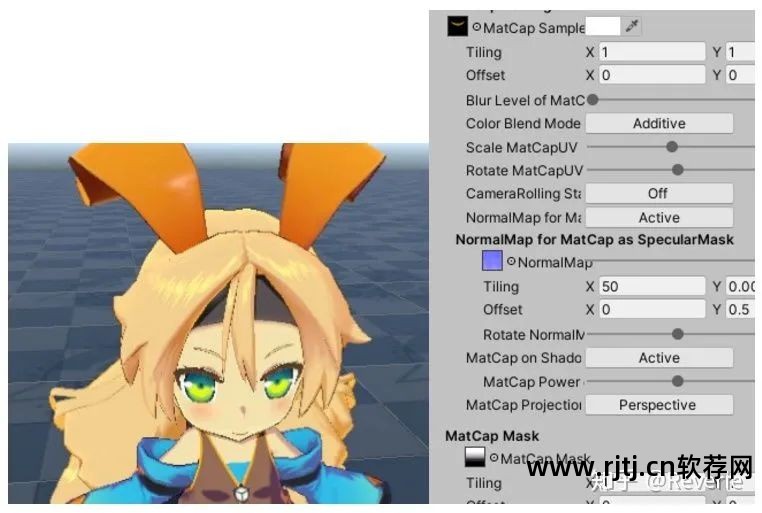Screen dimensions: 762x513
Task: Click NormalMap Tiling X field showing 50
Action: point(651,287)
